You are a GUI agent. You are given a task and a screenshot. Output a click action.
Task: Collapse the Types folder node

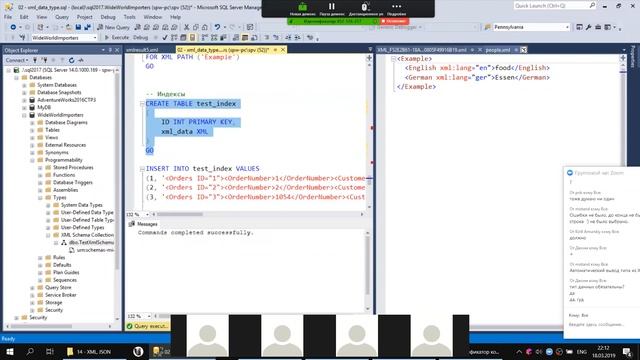tap(40, 198)
